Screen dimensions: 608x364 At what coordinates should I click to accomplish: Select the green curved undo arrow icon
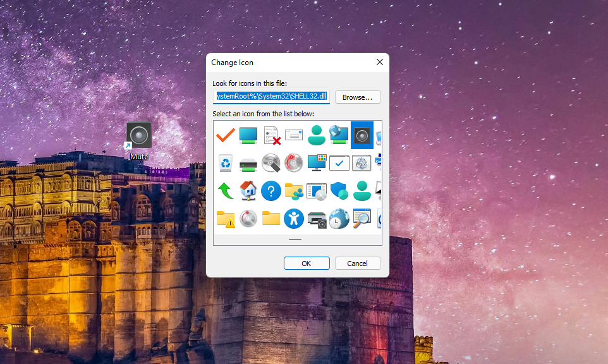pos(225,191)
